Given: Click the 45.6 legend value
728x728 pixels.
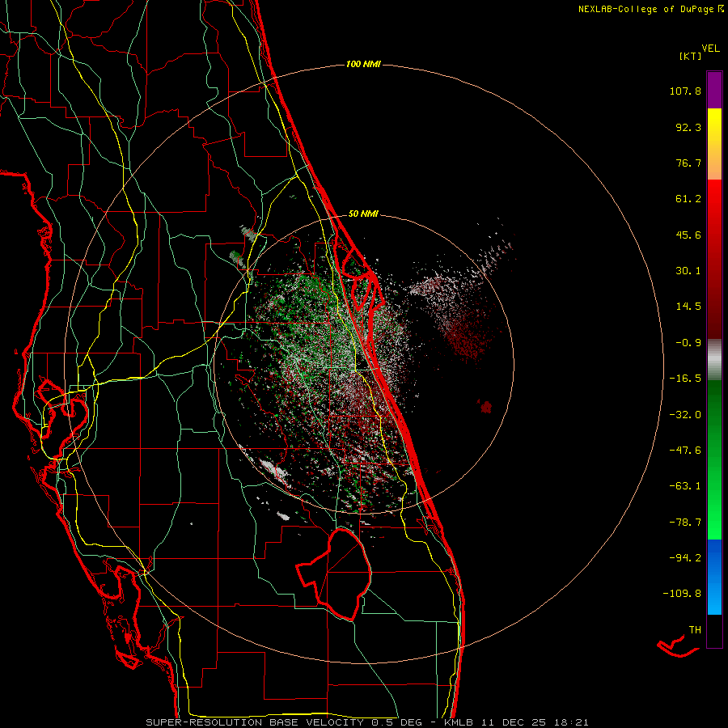Looking at the screenshot, I should 688,235.
